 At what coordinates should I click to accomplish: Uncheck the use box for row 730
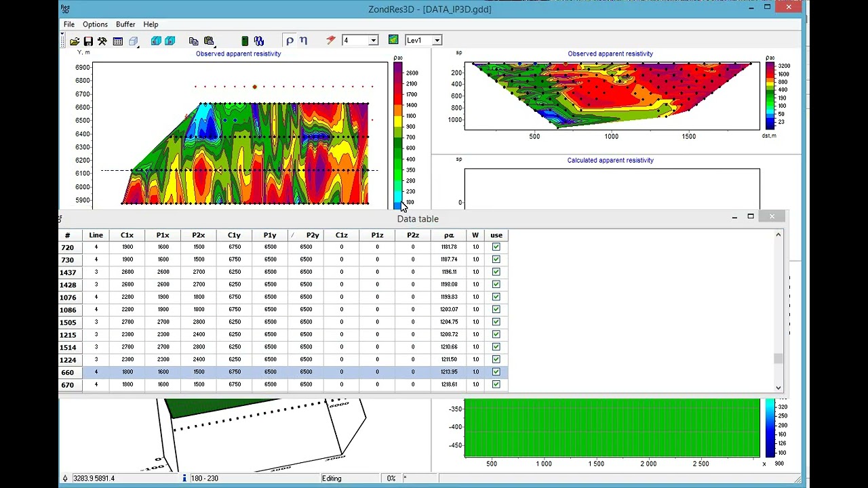click(x=496, y=259)
